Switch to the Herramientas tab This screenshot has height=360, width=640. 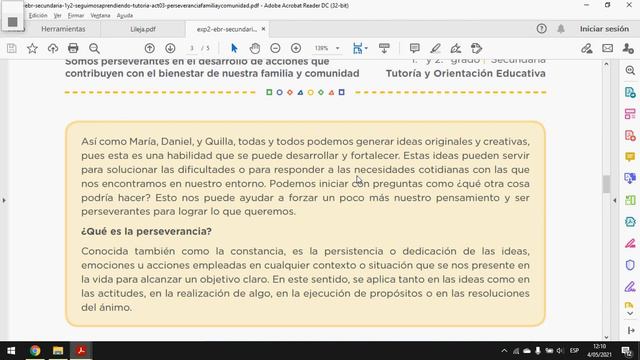pos(63,29)
